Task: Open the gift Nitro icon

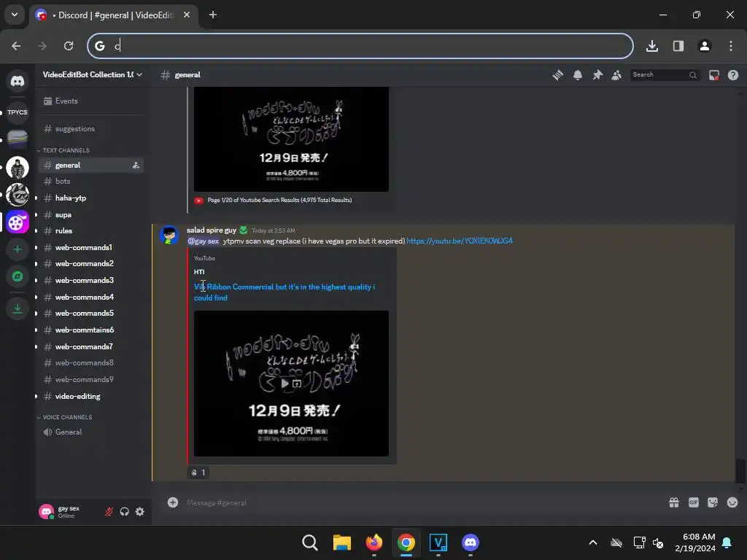Action: pyautogui.click(x=673, y=502)
